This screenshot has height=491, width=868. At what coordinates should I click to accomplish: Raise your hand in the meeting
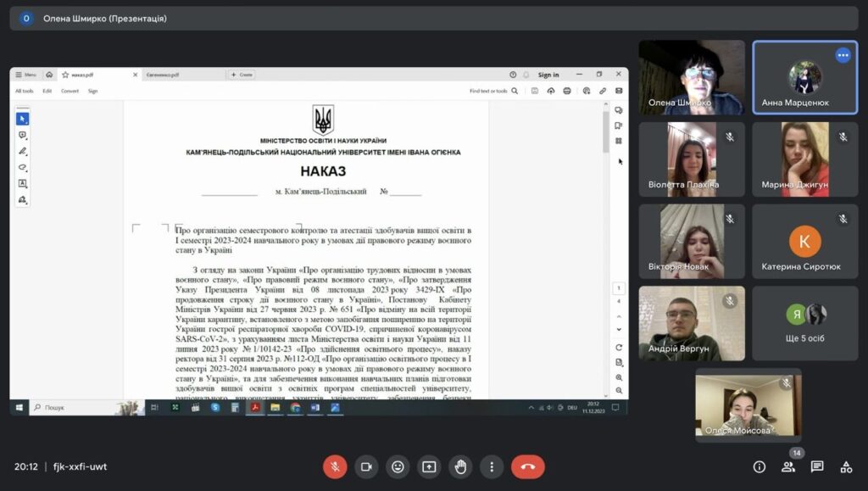(x=460, y=466)
